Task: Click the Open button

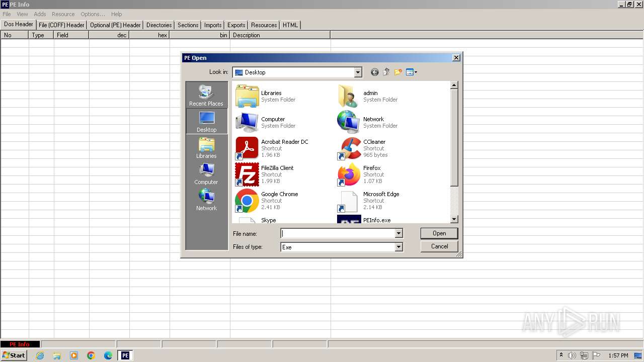Action: [x=439, y=233]
